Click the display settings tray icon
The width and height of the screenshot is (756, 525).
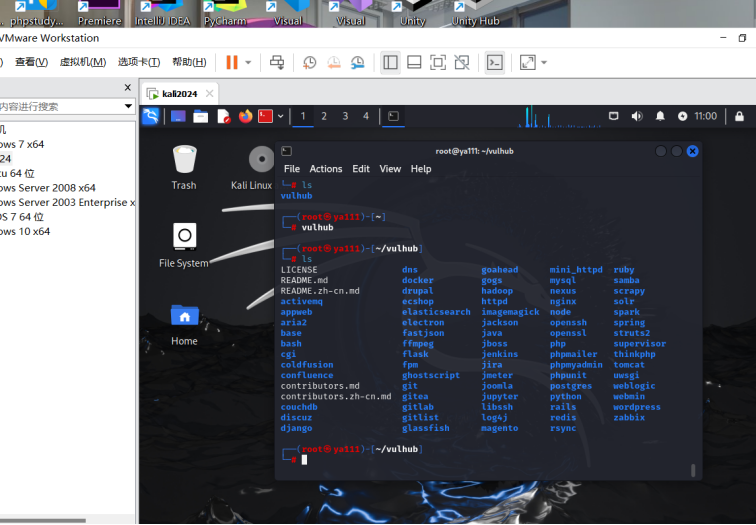click(613, 116)
